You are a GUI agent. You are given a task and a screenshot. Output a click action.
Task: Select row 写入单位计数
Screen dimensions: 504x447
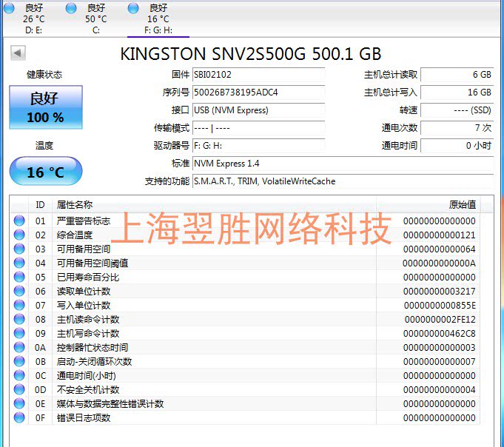click(x=245, y=306)
